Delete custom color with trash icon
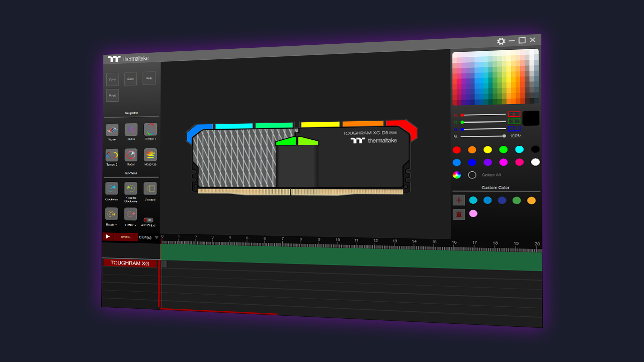Viewport: 644px width, 362px height. pyautogui.click(x=459, y=214)
